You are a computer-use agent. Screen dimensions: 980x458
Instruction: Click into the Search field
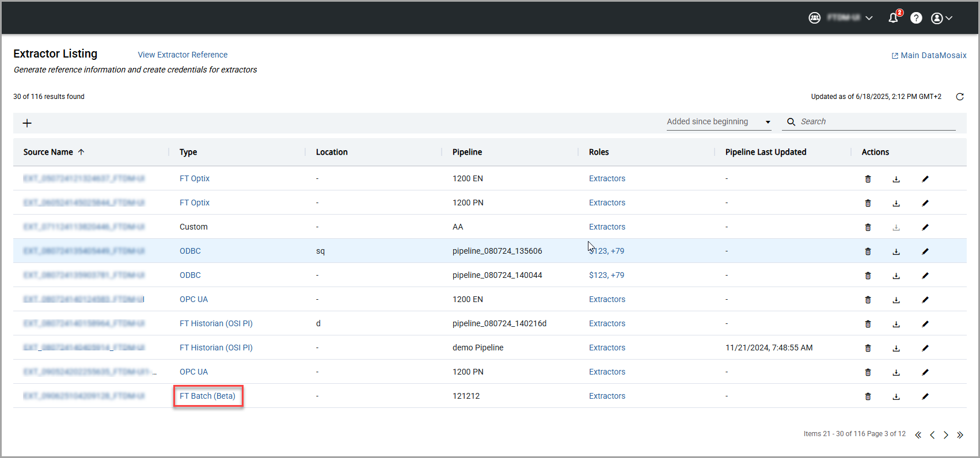(x=875, y=122)
